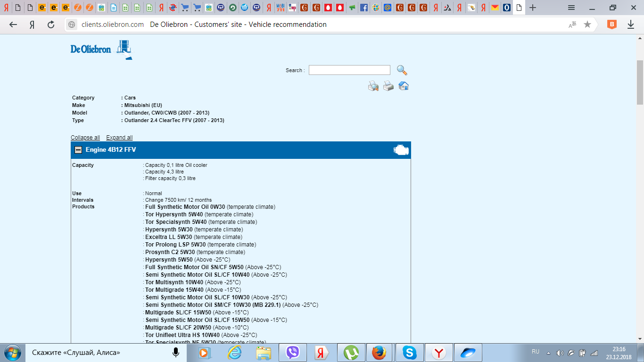Click Change 7500 km/ 12 months text
The width and height of the screenshot is (644, 362).
point(179,200)
